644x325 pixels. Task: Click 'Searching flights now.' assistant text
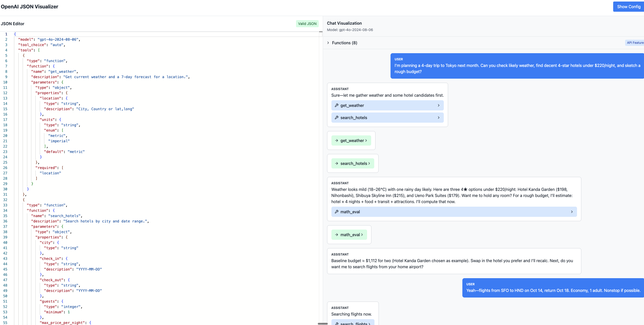click(351, 314)
